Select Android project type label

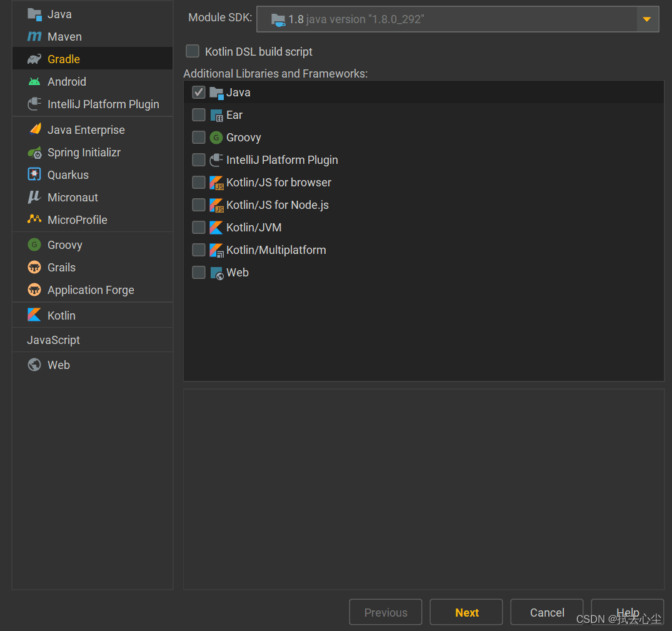click(x=67, y=81)
